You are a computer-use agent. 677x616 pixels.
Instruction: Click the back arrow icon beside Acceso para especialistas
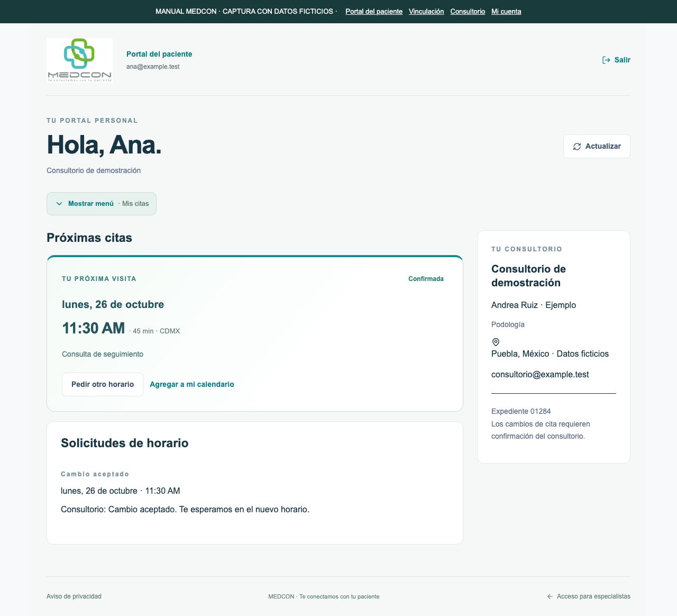pyautogui.click(x=550, y=596)
